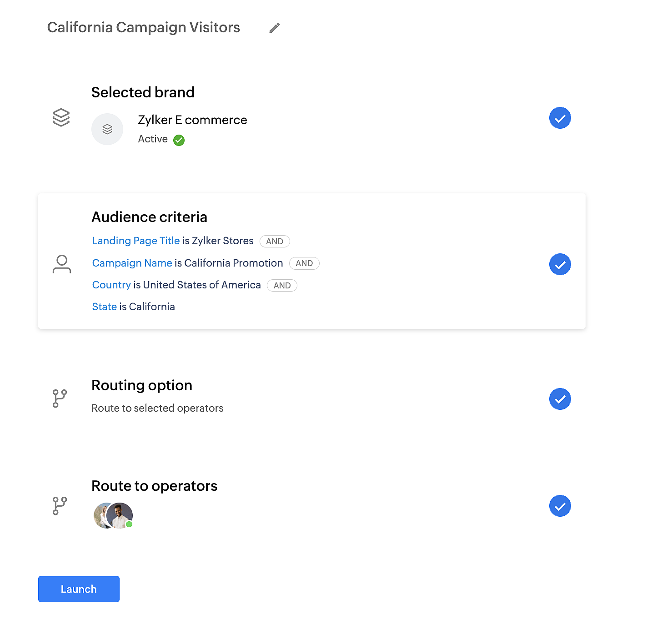
Task: Click the AND operator after Zylker Stores
Action: coord(275,242)
